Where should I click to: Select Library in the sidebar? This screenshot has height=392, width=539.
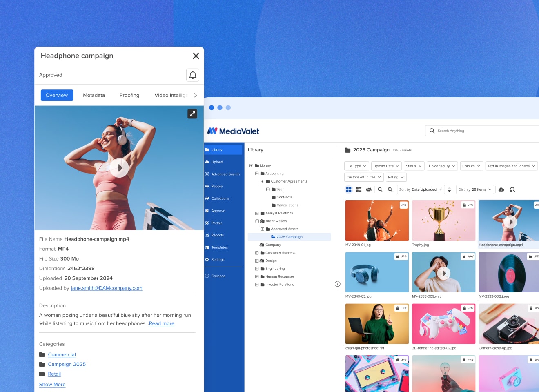tap(223, 150)
